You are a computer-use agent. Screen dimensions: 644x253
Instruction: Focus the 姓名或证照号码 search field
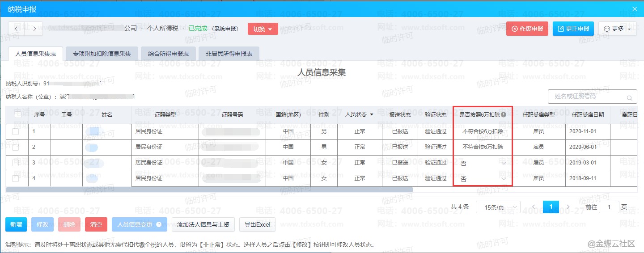click(586, 97)
